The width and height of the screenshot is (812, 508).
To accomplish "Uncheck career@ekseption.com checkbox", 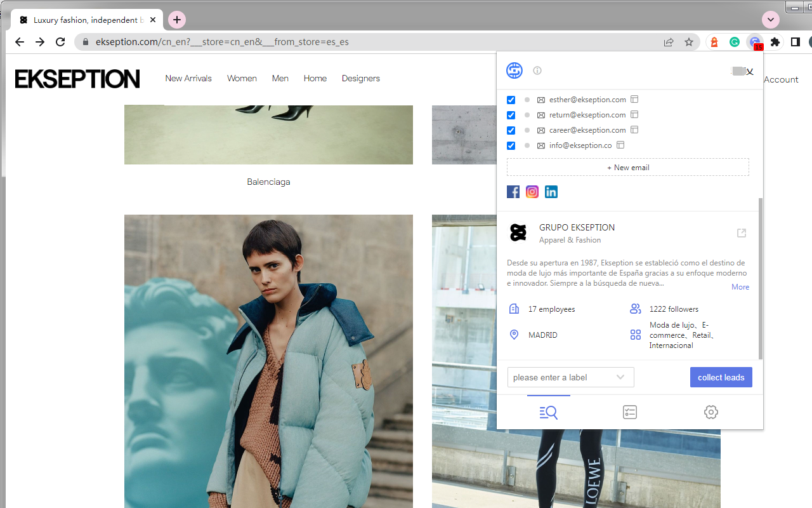I will tap(511, 130).
